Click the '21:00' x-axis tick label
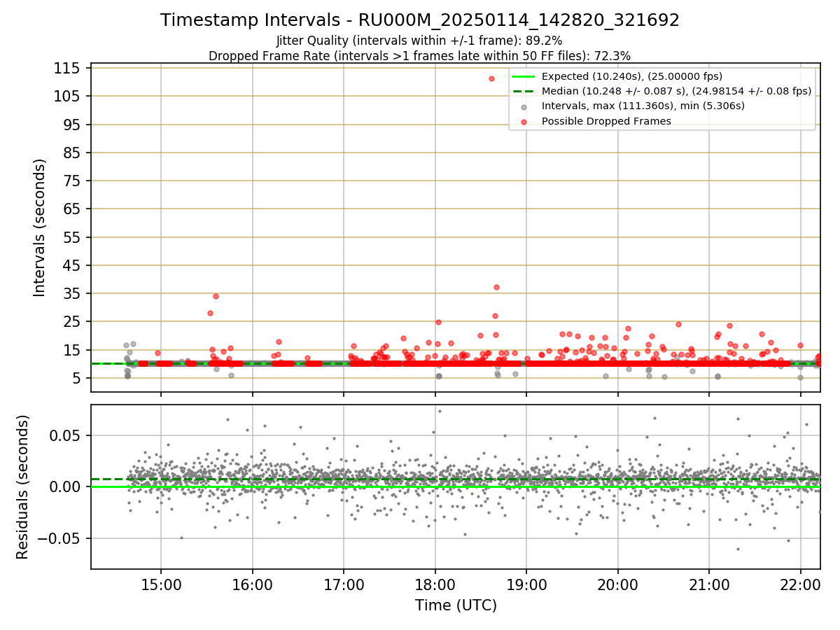Viewport: 840px width, 630px height. point(710,585)
